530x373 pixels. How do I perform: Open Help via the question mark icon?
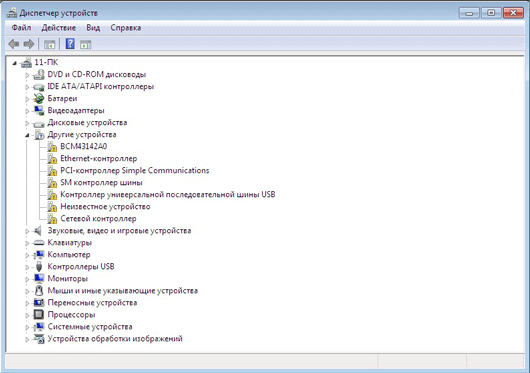point(70,44)
